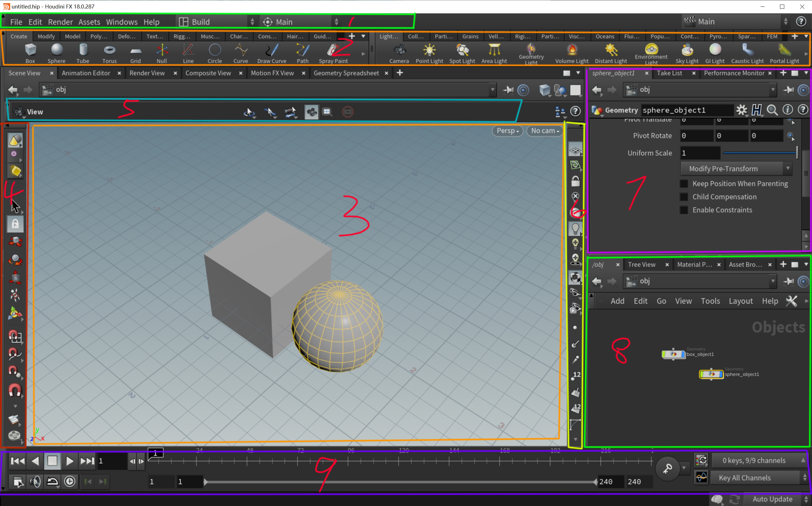Open the No cam camera menu

[x=545, y=131]
